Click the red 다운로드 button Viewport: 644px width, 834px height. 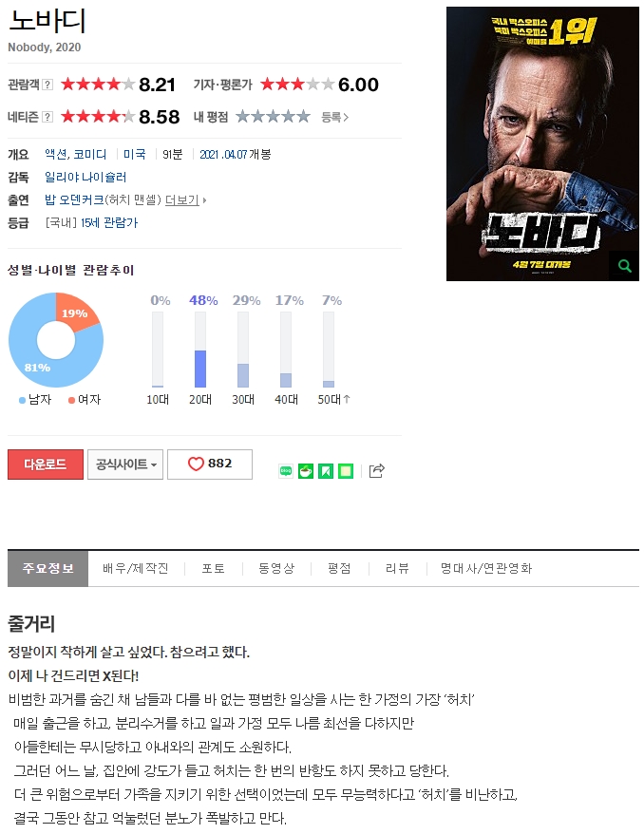point(46,464)
